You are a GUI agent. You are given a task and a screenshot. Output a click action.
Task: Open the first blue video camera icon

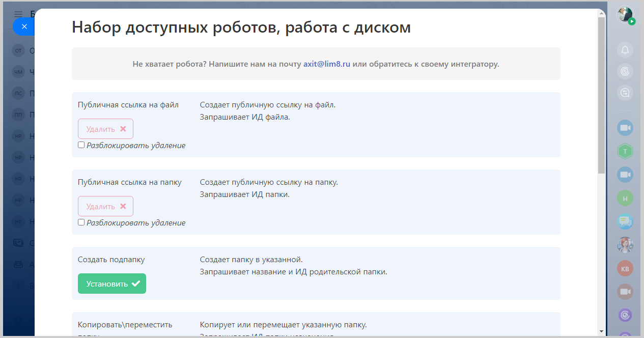(625, 128)
